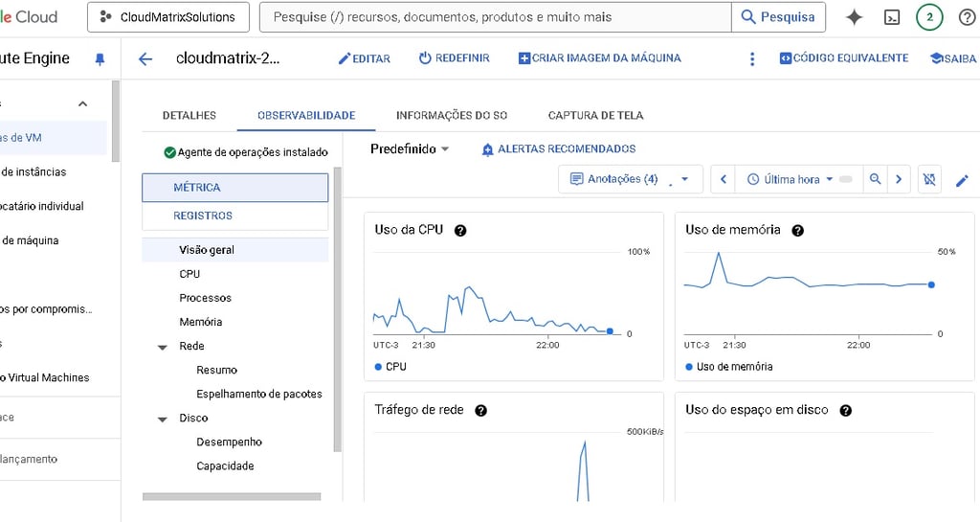
Task: Click the Uso de memória help icon
Action: point(797,231)
